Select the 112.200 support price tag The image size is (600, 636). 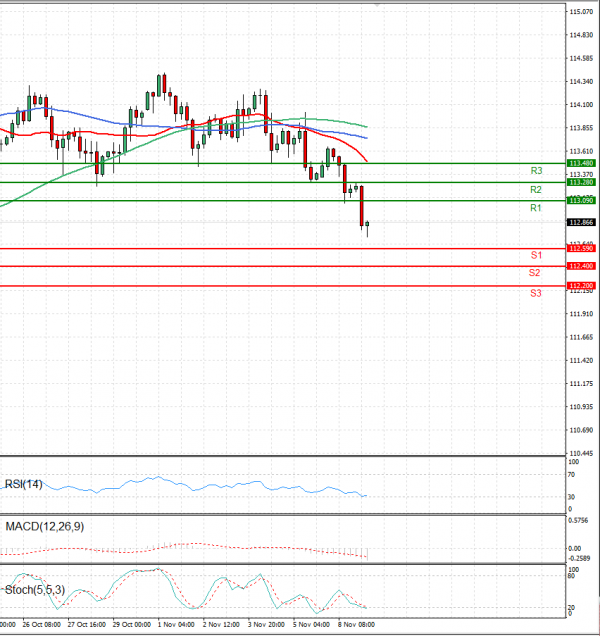[x=581, y=286]
